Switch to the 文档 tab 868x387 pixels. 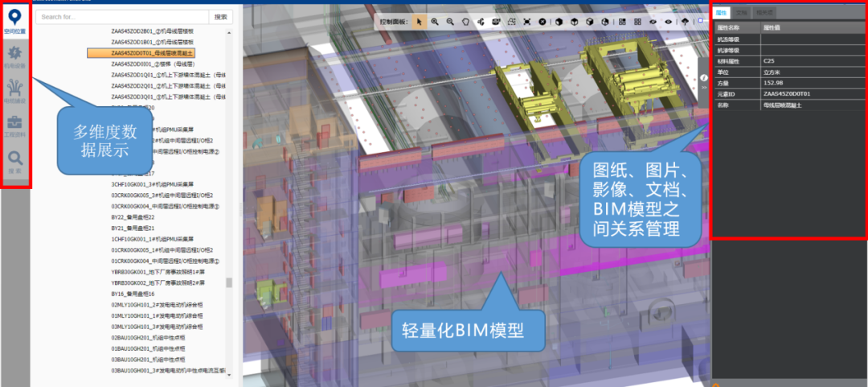point(743,13)
